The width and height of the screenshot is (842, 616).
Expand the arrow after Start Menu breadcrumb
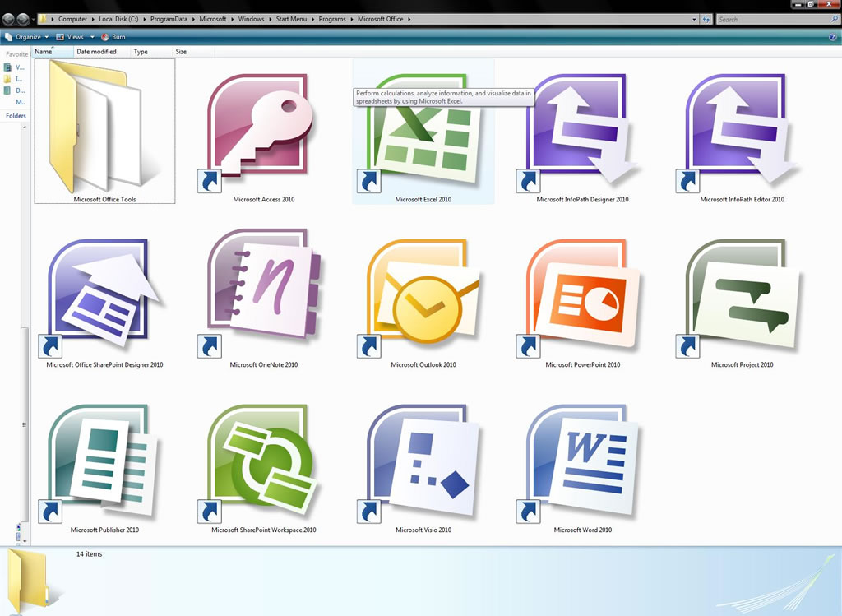[312, 19]
